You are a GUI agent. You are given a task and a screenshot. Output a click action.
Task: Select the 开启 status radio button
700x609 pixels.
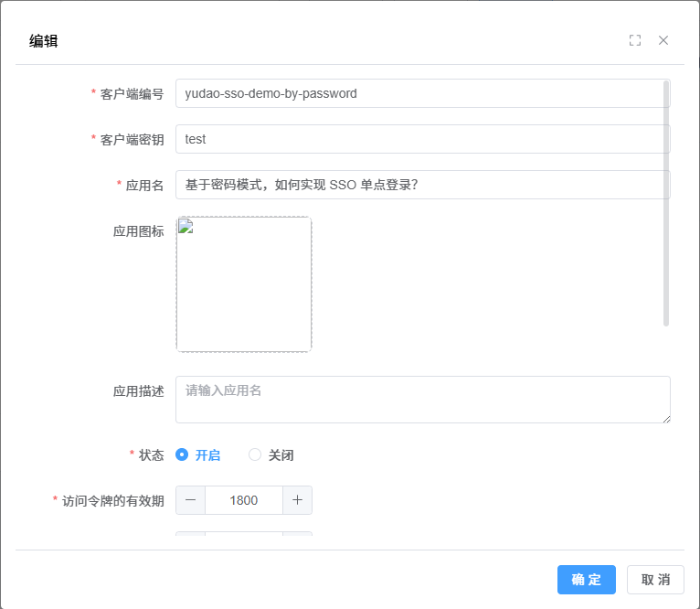pyautogui.click(x=182, y=454)
